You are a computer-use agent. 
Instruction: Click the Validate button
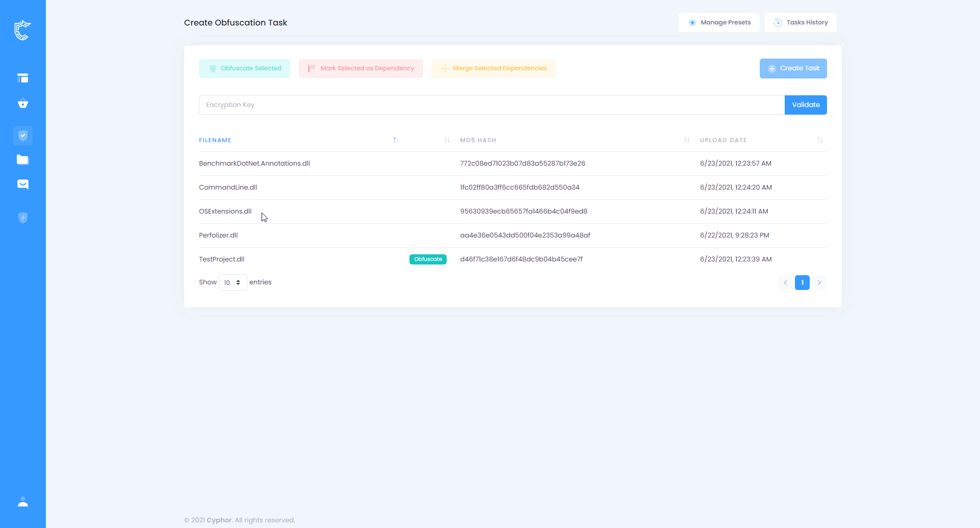806,105
